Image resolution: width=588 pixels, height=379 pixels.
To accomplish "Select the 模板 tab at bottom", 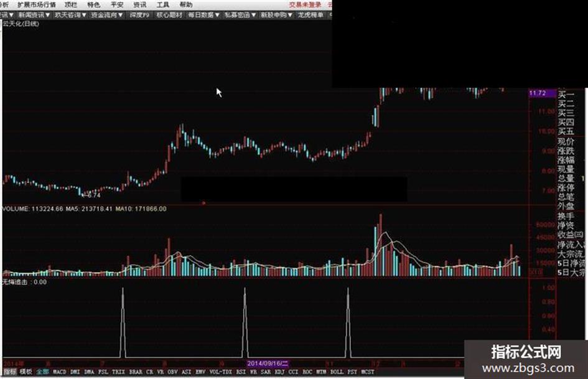I will (x=26, y=372).
